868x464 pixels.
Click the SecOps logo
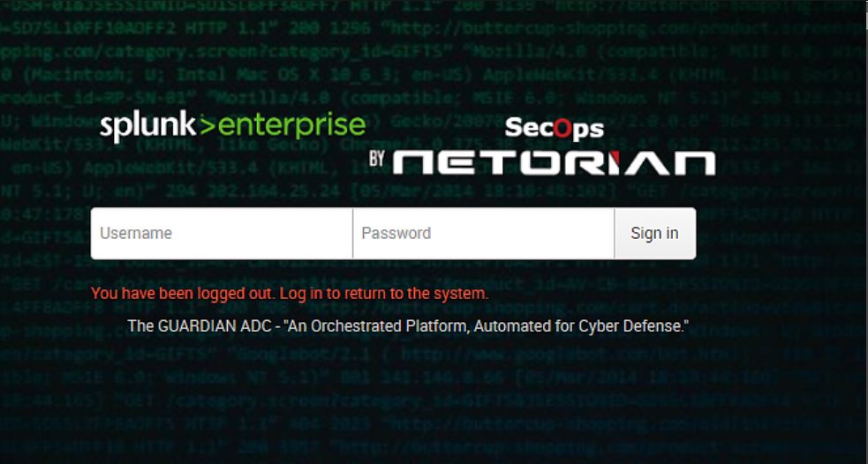pos(555,130)
